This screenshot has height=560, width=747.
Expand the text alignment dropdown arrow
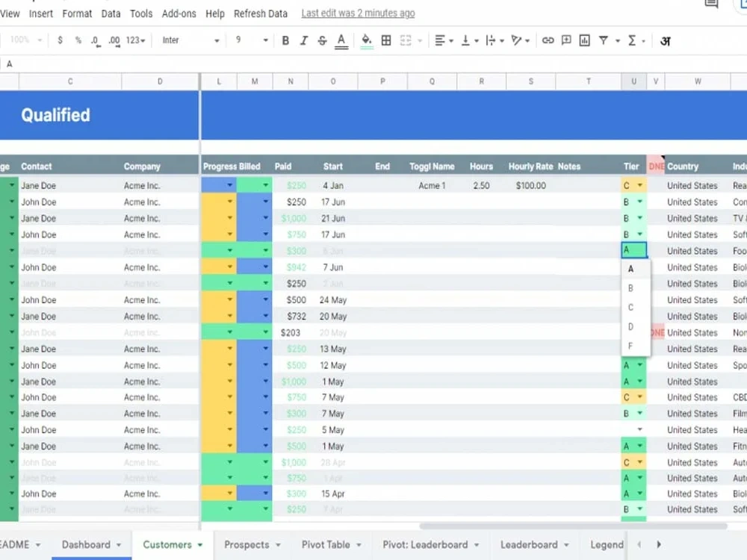point(452,40)
